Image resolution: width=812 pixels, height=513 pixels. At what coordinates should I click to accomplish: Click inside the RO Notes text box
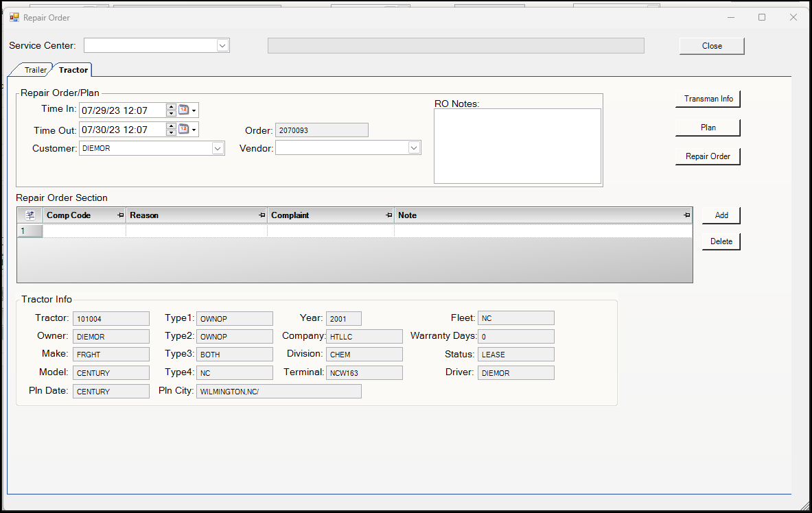point(517,145)
